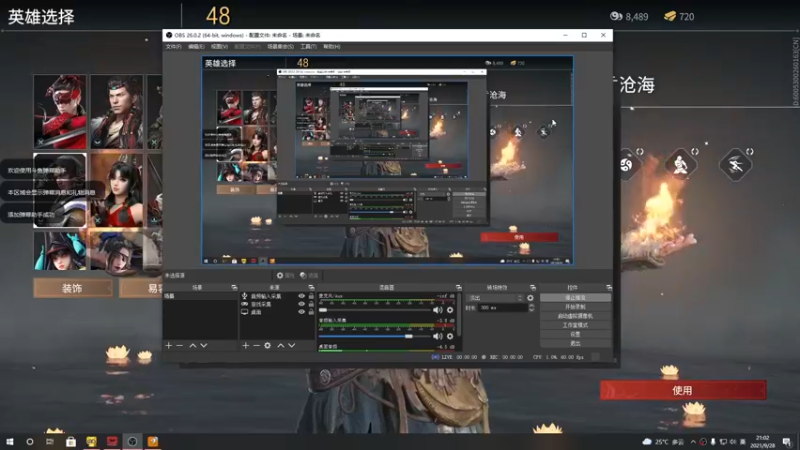Open transition properties gear next to 淡出
The height and width of the screenshot is (450, 800).
pos(531,298)
